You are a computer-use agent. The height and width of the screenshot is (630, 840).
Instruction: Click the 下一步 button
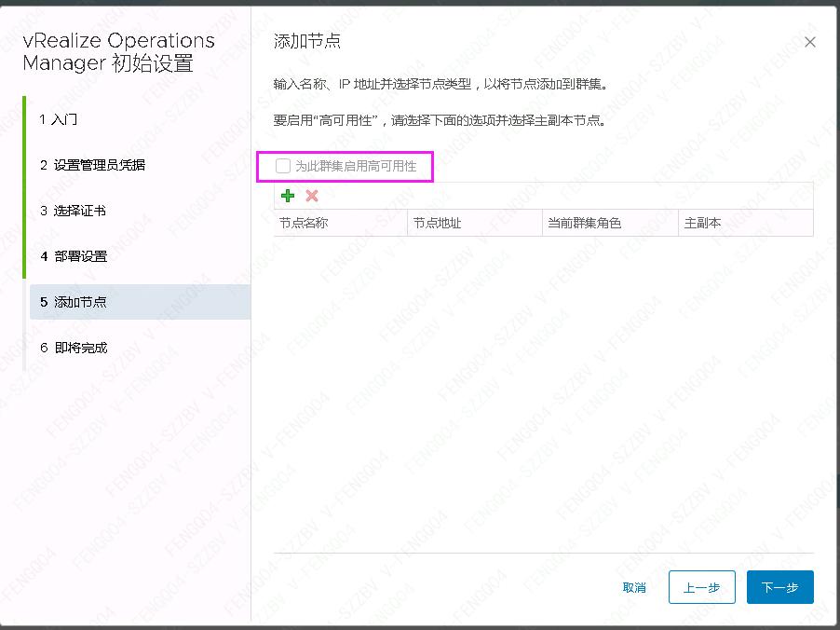point(780,587)
